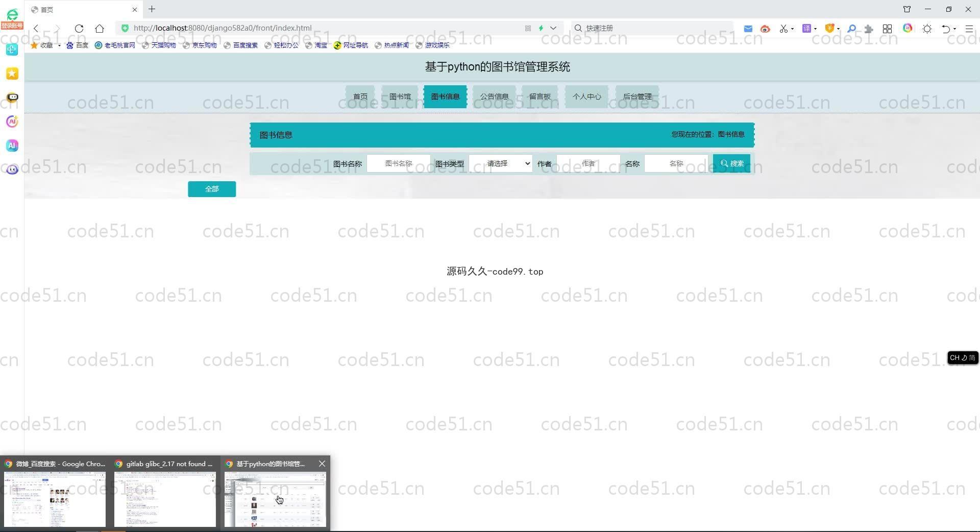Click the scissors screenshot tool icon

tap(783, 29)
